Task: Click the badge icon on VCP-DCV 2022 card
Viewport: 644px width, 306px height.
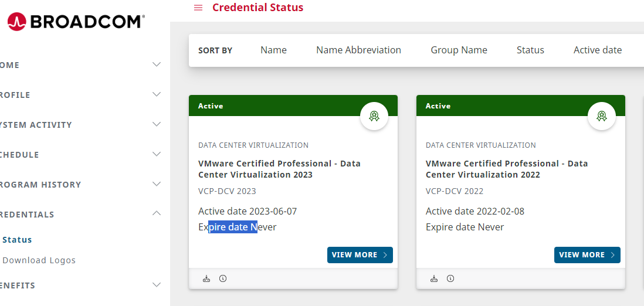Action: point(601,116)
